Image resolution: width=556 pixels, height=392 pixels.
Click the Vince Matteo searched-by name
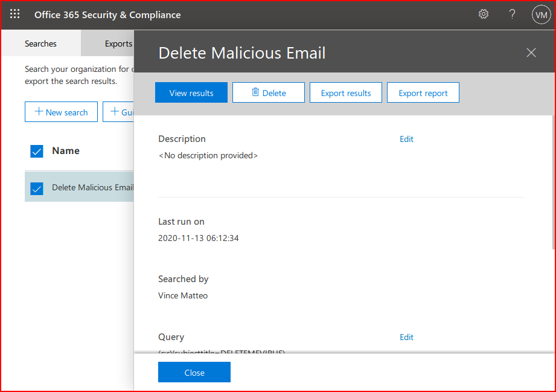pyautogui.click(x=183, y=295)
